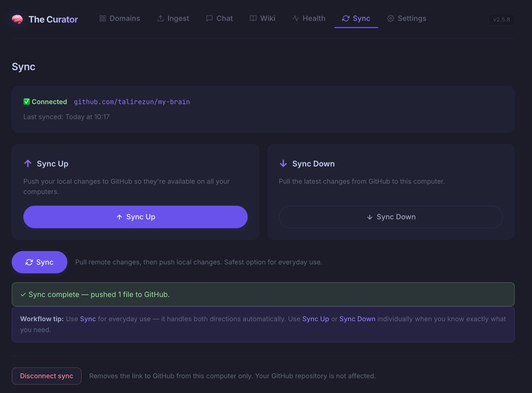The width and height of the screenshot is (532, 393).
Task: Click the Health pulse icon
Action: tap(296, 18)
